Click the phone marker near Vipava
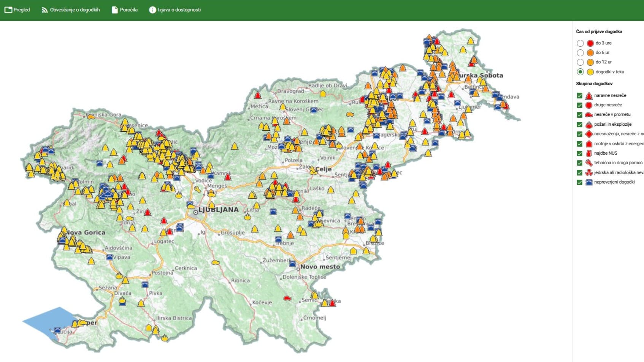This screenshot has width=644, height=362. click(109, 257)
